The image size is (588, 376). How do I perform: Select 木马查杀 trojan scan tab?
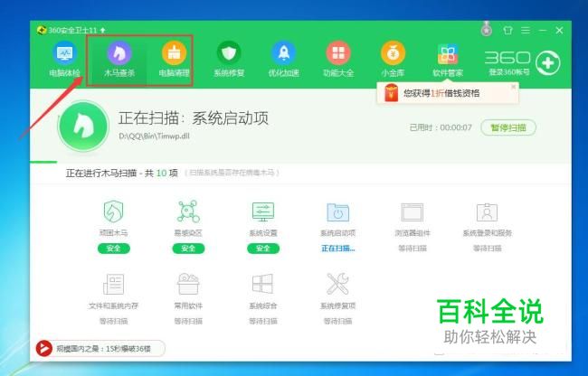119,60
